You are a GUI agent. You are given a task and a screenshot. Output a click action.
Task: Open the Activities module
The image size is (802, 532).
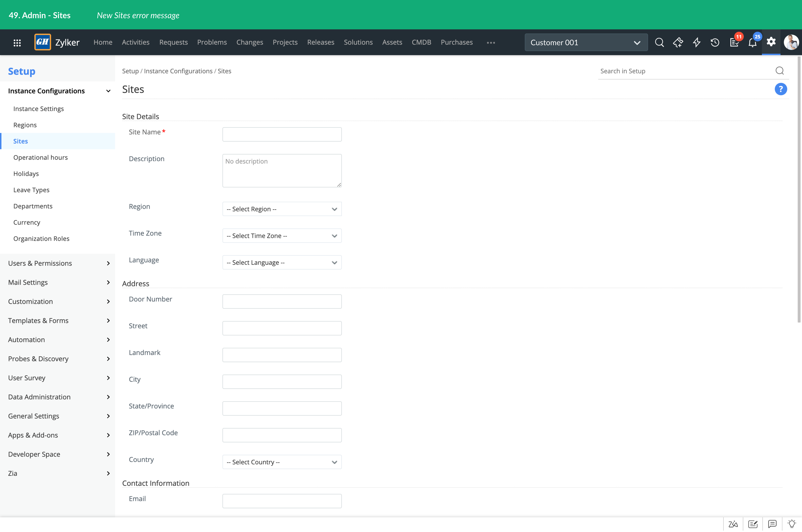[x=136, y=42]
